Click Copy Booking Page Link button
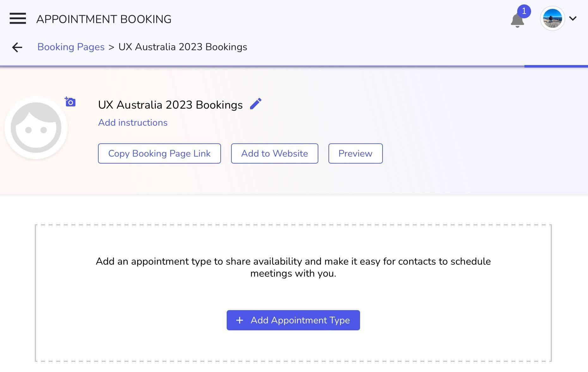 [x=159, y=153]
